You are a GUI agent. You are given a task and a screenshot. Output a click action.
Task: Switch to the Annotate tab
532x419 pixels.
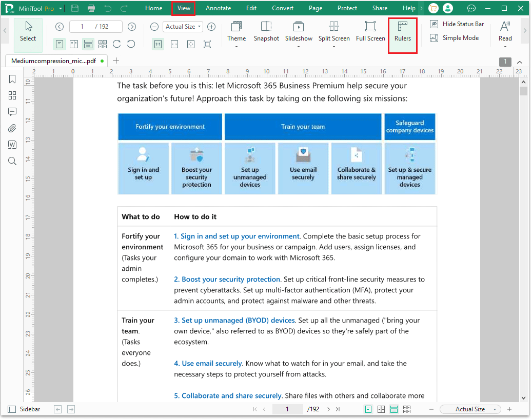click(218, 8)
